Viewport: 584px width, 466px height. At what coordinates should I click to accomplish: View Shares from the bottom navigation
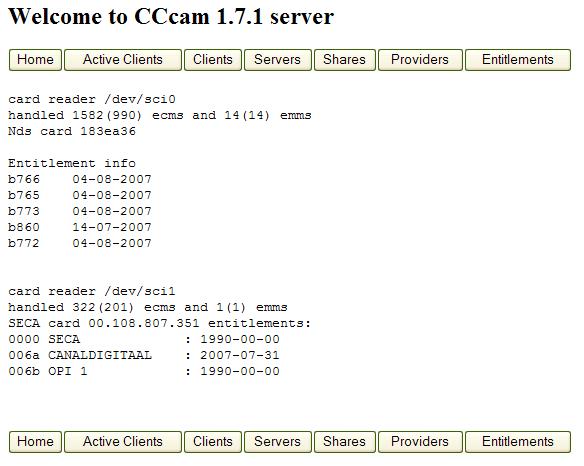point(345,442)
